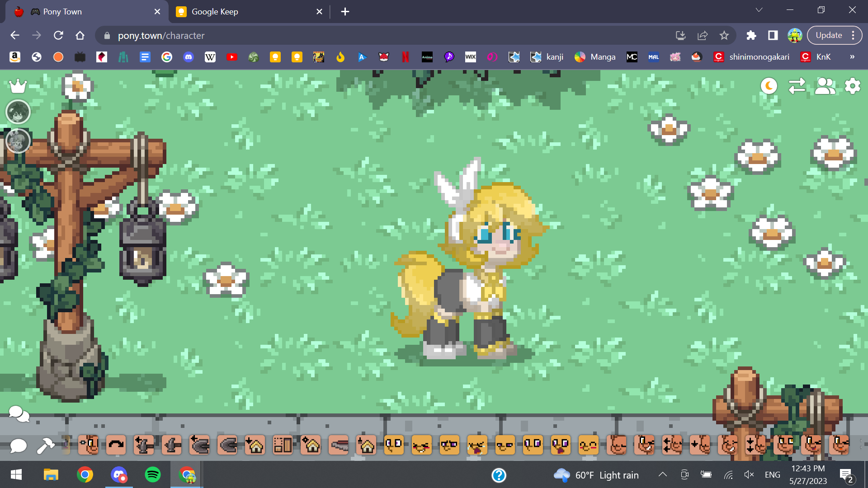Open the friends list icon
868x488 pixels.
click(825, 86)
